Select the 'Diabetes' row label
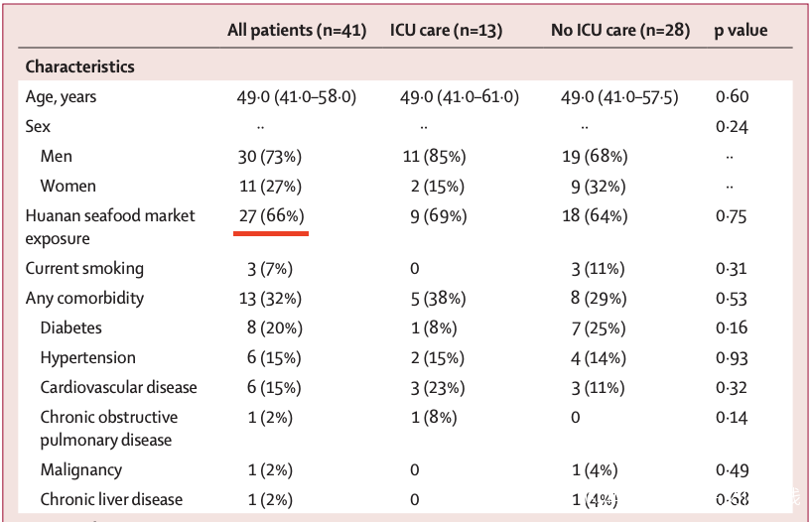 [x=71, y=328]
